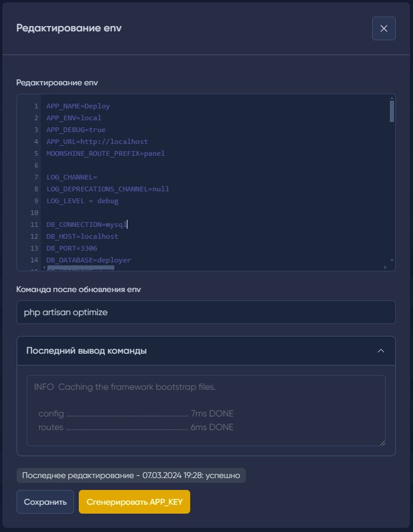Click the editor's scroll-left arrow
This screenshot has height=532, width=413.
point(44,268)
